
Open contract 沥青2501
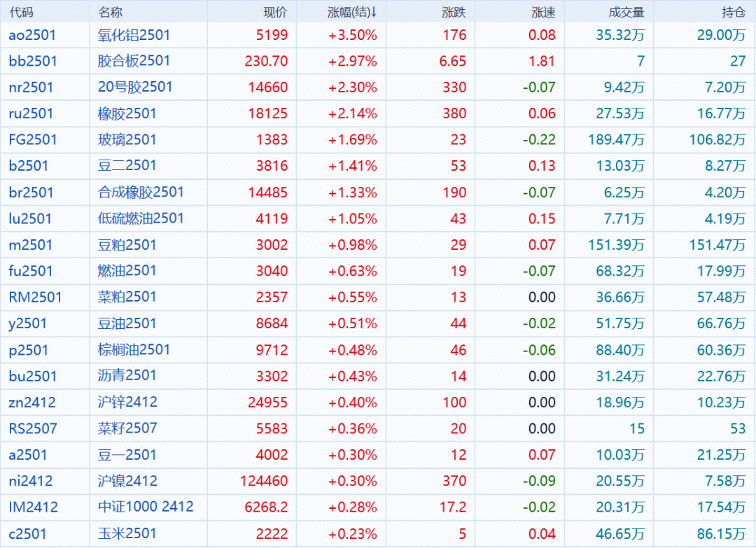127,375
